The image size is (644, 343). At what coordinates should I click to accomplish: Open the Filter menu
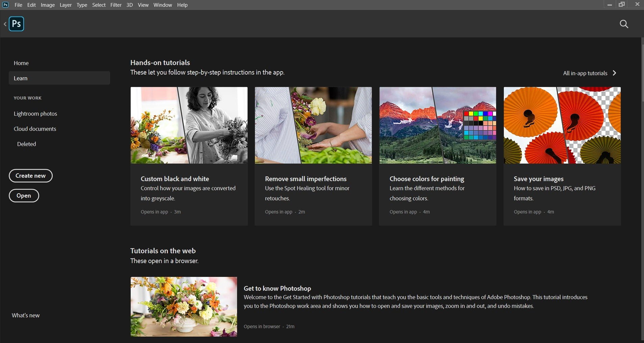point(116,5)
